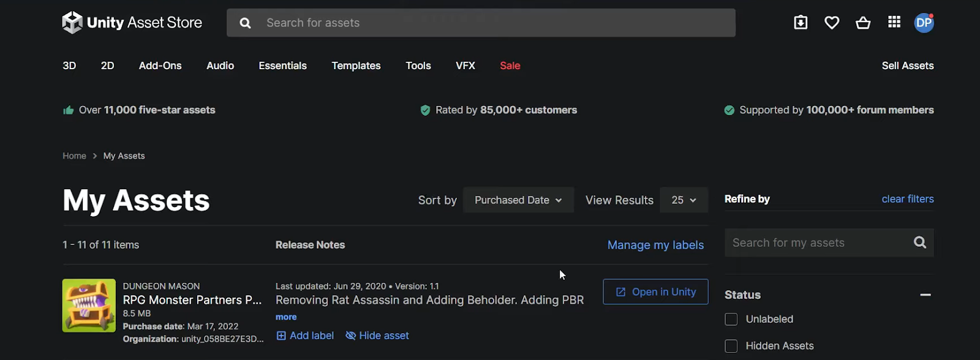Click the RPG Monster Partners thumbnail

coord(89,306)
